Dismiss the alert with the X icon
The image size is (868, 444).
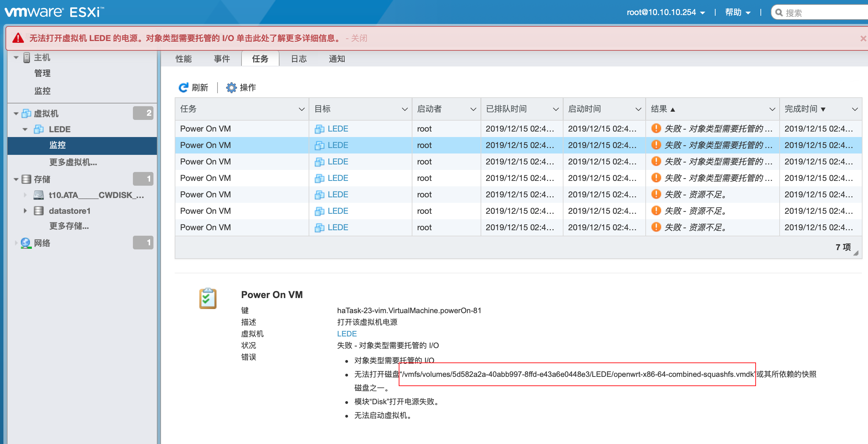tap(864, 38)
